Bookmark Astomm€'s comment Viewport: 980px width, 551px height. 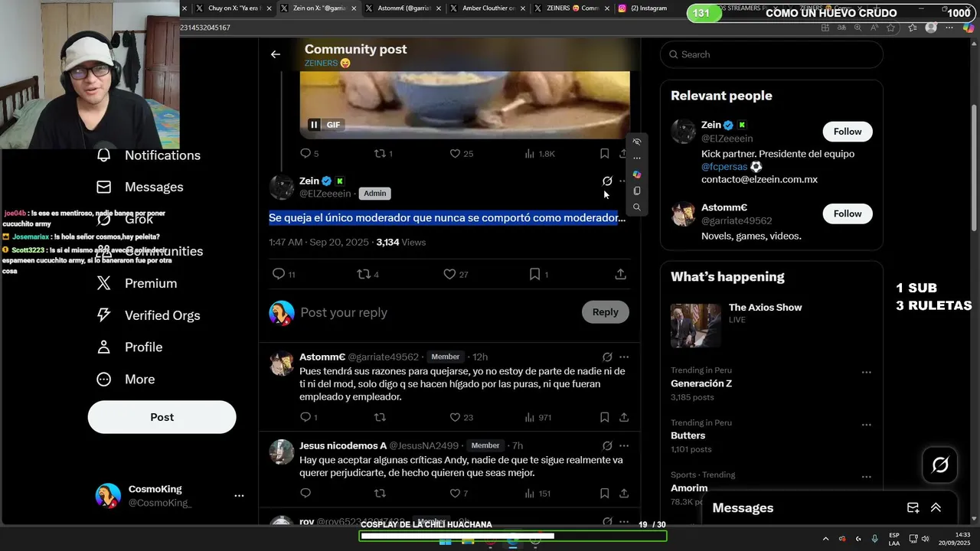coord(604,417)
